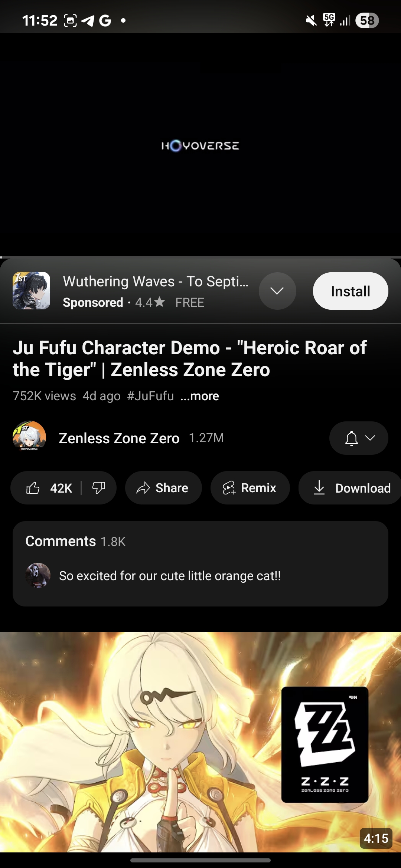This screenshot has width=401, height=868.
Task: Open the Zenless Zone Zero channel avatar
Action: tap(31, 438)
